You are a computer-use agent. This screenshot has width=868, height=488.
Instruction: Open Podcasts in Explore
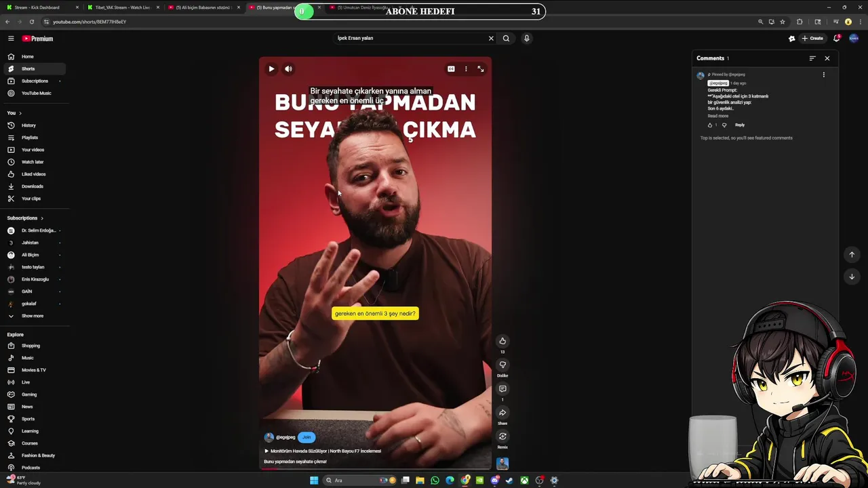point(34,468)
